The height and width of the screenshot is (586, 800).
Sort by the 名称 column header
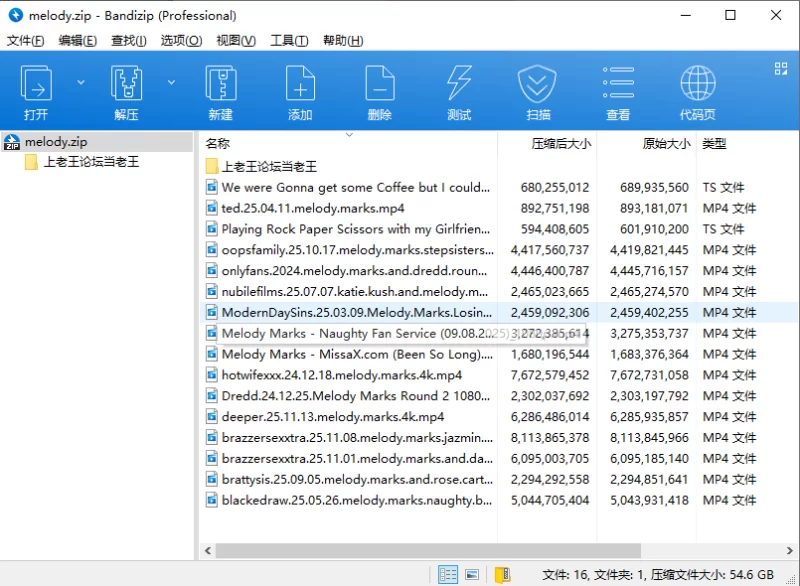point(218,144)
